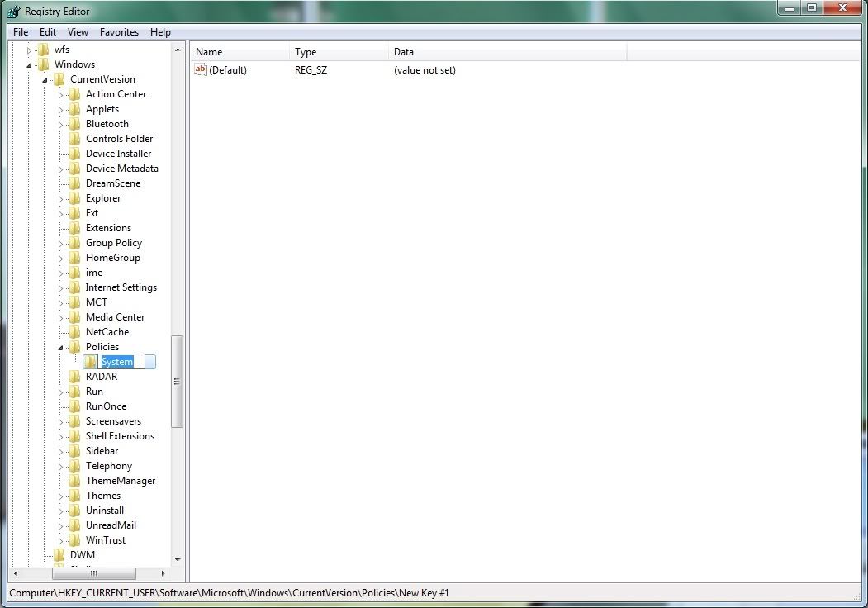
Task: Click the (Default) string value icon
Action: (x=200, y=70)
